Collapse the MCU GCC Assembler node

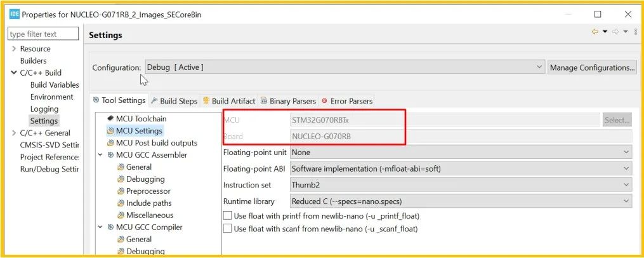click(100, 155)
